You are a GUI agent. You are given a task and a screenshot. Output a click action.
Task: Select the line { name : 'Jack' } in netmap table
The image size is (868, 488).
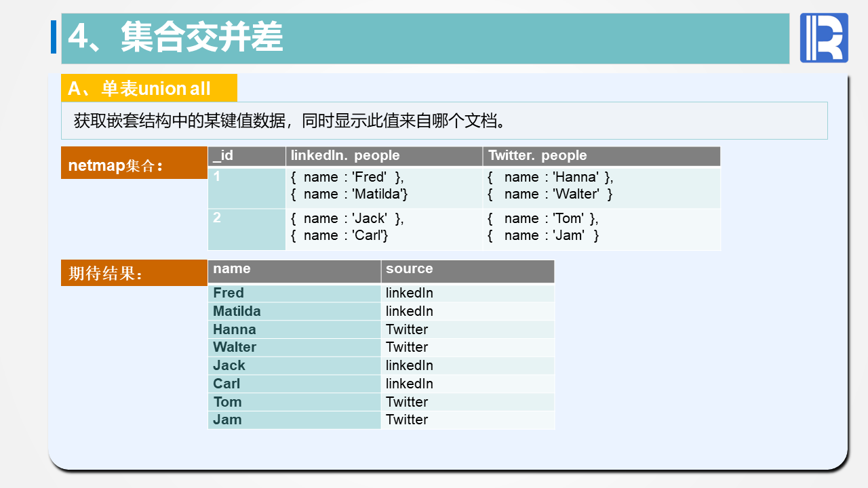pos(347,218)
